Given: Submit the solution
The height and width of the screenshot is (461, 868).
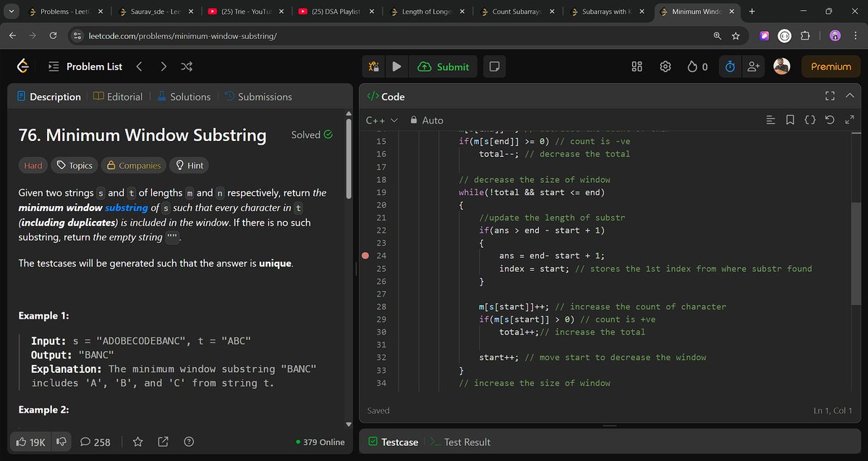Looking at the screenshot, I should point(444,66).
